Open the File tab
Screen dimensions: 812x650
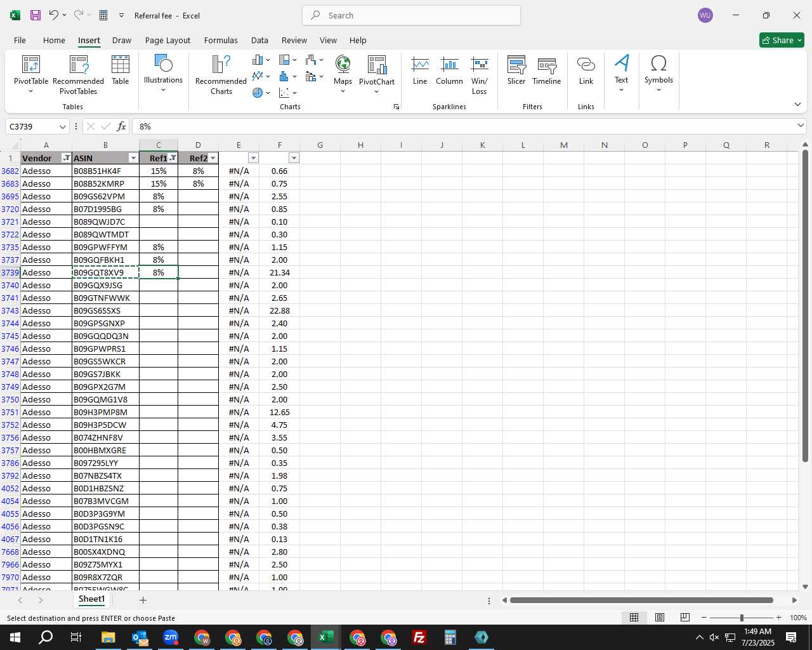tap(20, 40)
